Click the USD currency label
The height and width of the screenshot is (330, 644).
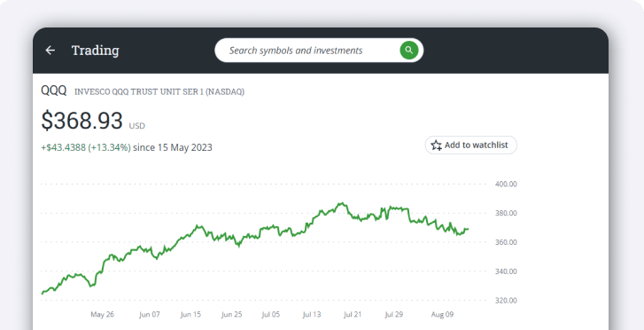[x=136, y=126]
